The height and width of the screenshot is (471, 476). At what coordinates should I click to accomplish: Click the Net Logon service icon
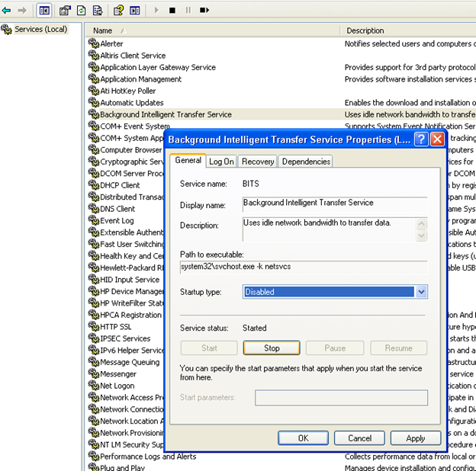point(94,385)
